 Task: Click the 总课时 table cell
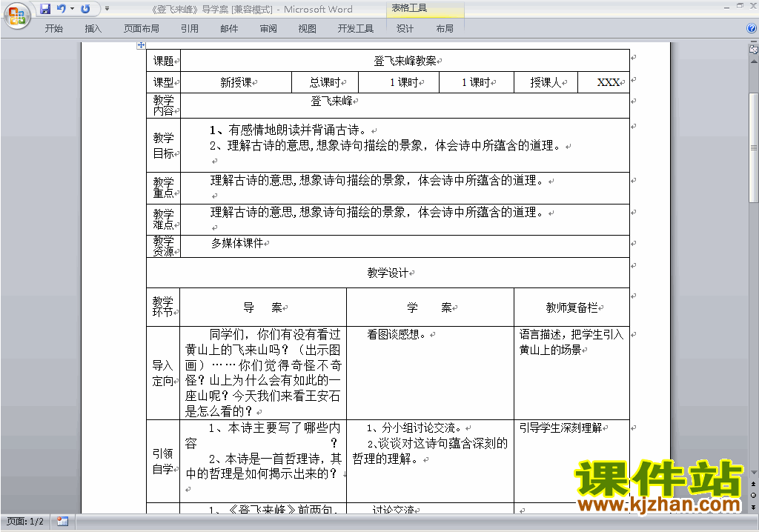pyautogui.click(x=325, y=82)
